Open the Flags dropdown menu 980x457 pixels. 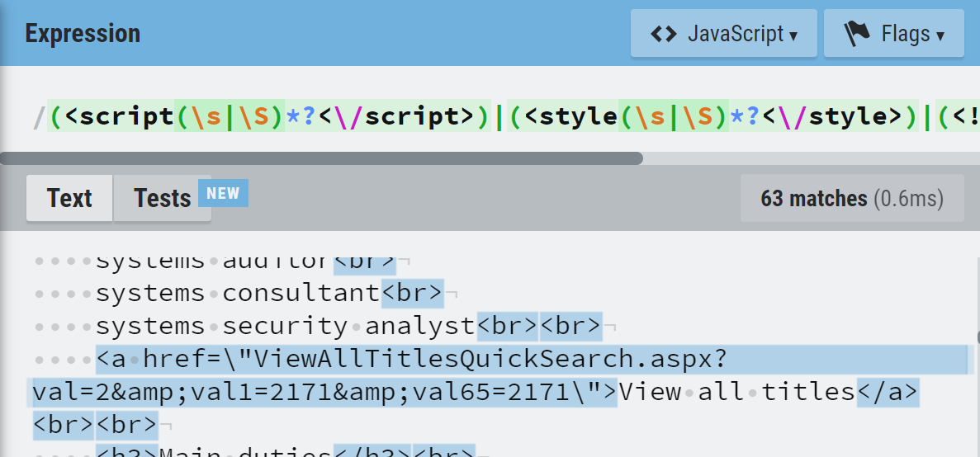click(x=893, y=34)
